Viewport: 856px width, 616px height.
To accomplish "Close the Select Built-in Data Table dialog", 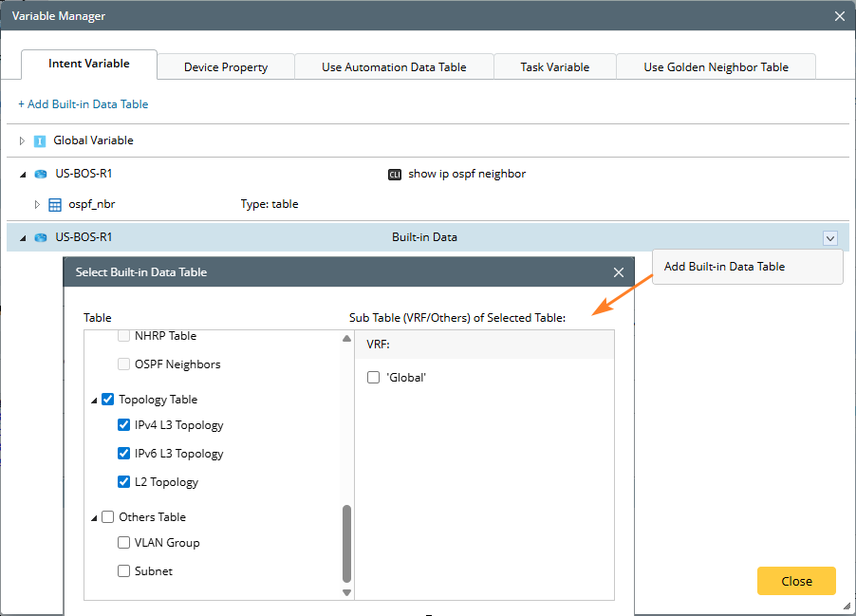I will tap(619, 272).
